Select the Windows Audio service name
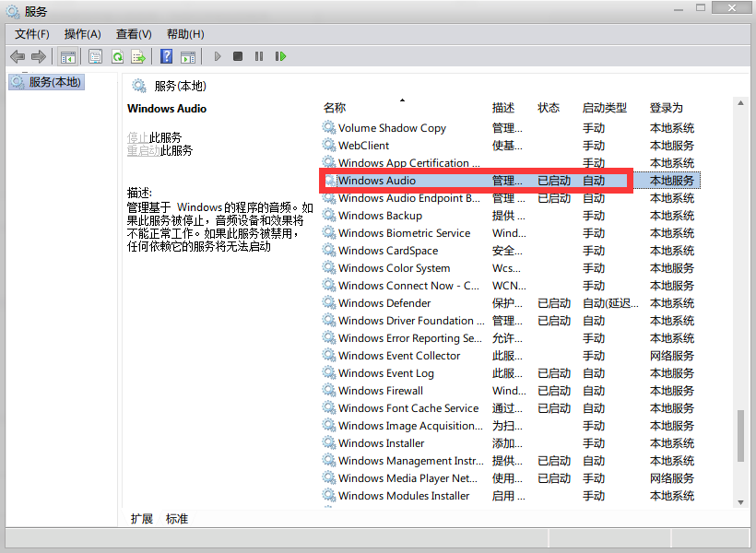This screenshot has width=756, height=553. [377, 181]
